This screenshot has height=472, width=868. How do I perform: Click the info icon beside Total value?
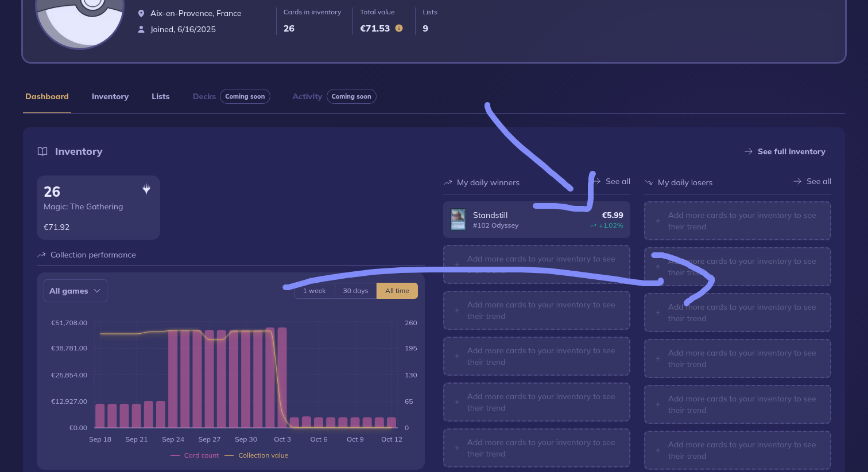click(399, 28)
